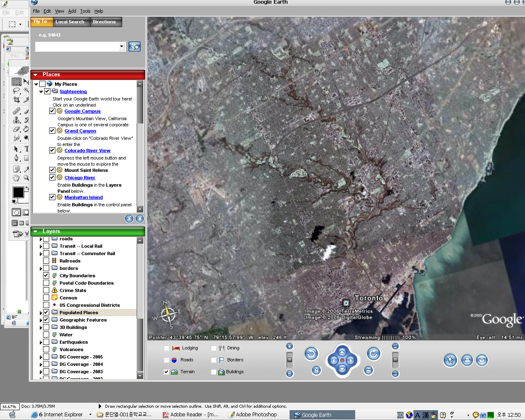Screen dimensions: 525x420
Task: Select the Healing Brush tool in Photoshop
Action: 16,111
